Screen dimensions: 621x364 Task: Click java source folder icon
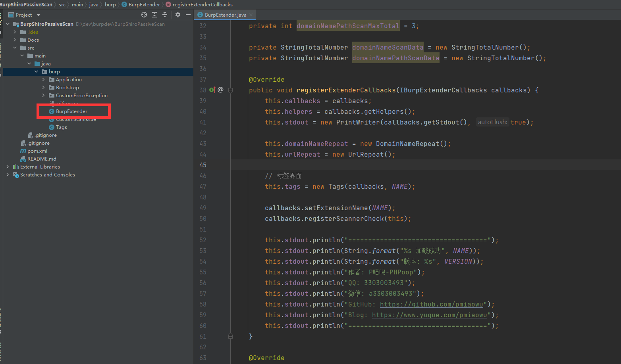pyautogui.click(x=37, y=64)
